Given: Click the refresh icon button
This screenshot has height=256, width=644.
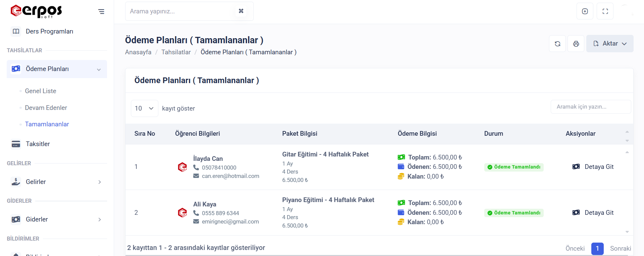Looking at the screenshot, I should pyautogui.click(x=557, y=44).
